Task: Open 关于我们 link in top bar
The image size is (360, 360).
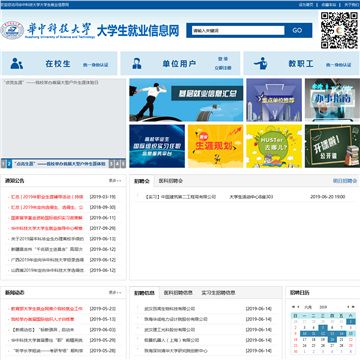Action: coord(351,5)
